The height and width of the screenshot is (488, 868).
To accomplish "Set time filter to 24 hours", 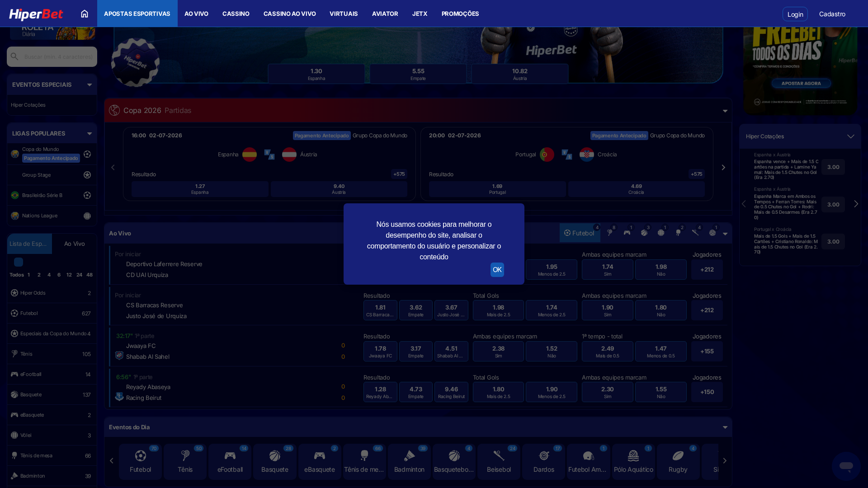I will 79,275.
